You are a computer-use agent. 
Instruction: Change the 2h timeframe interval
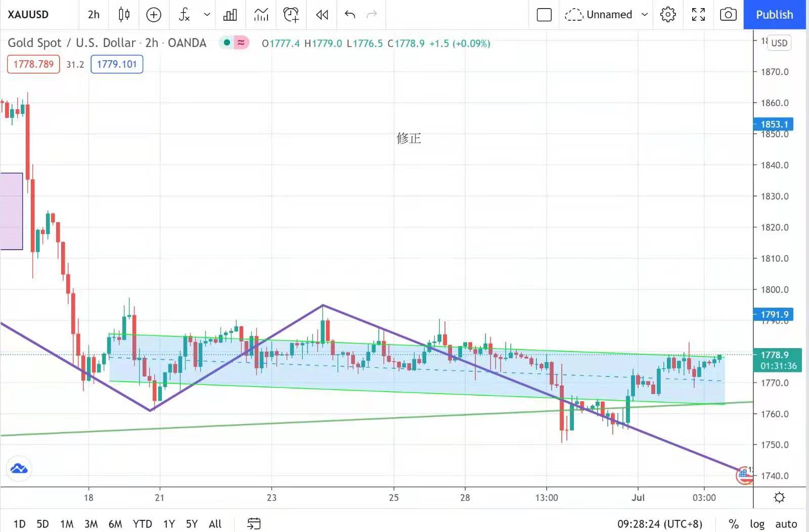94,15
